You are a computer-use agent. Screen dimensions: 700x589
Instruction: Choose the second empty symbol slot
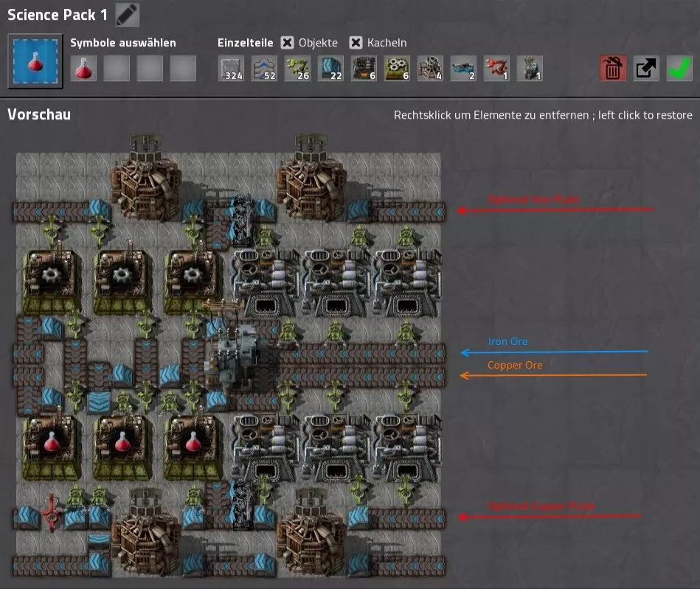point(117,69)
